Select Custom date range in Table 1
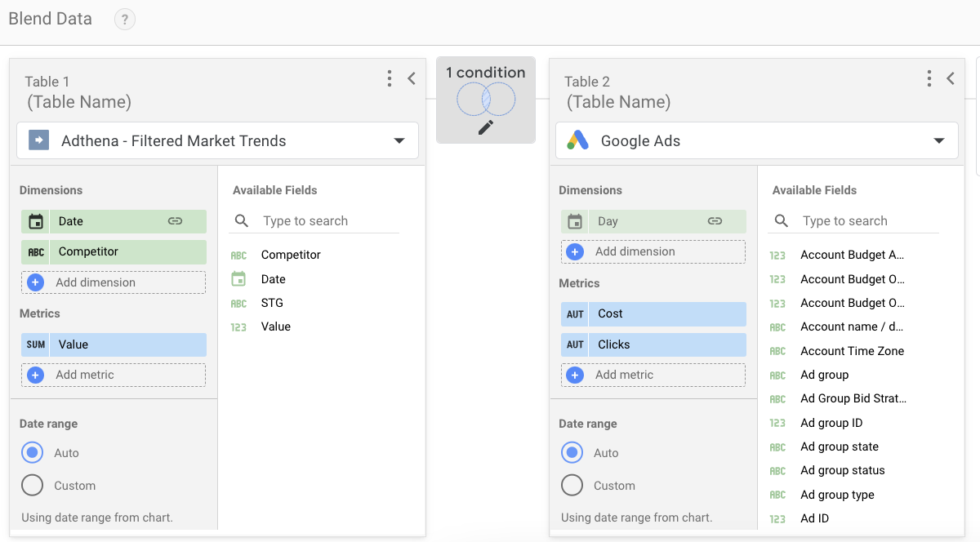 [33, 486]
